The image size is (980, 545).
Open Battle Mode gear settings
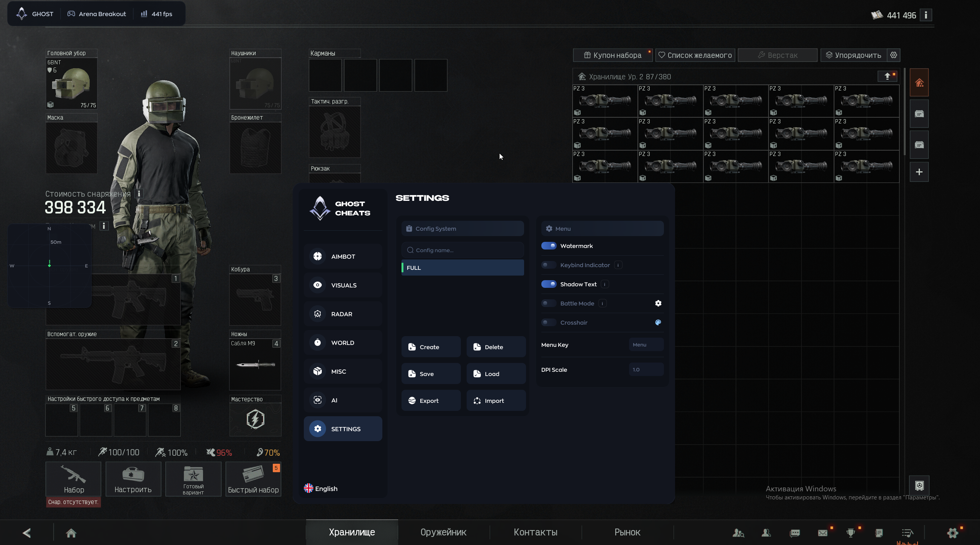[658, 303]
